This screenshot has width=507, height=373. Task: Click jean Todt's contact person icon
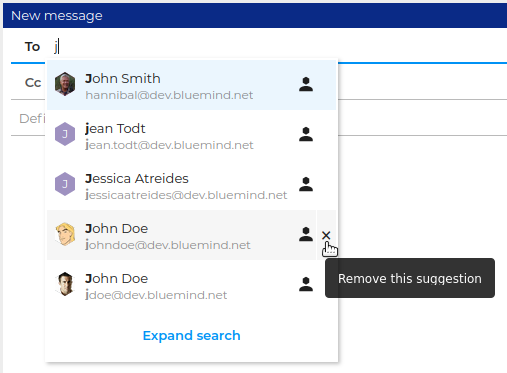(306, 134)
